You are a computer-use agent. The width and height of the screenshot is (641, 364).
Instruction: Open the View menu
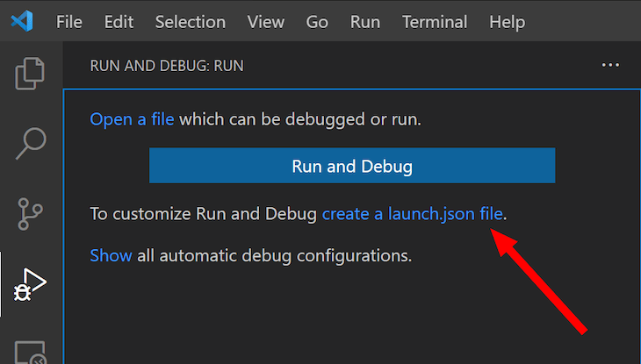point(266,22)
